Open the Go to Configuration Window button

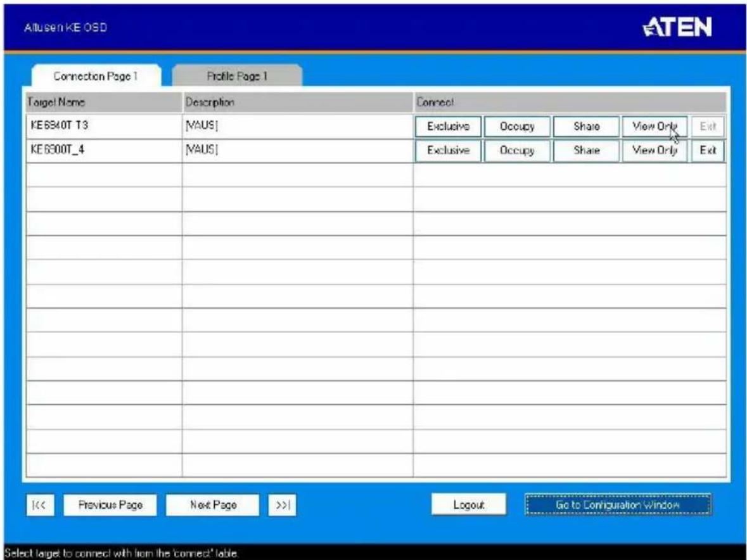tap(618, 505)
